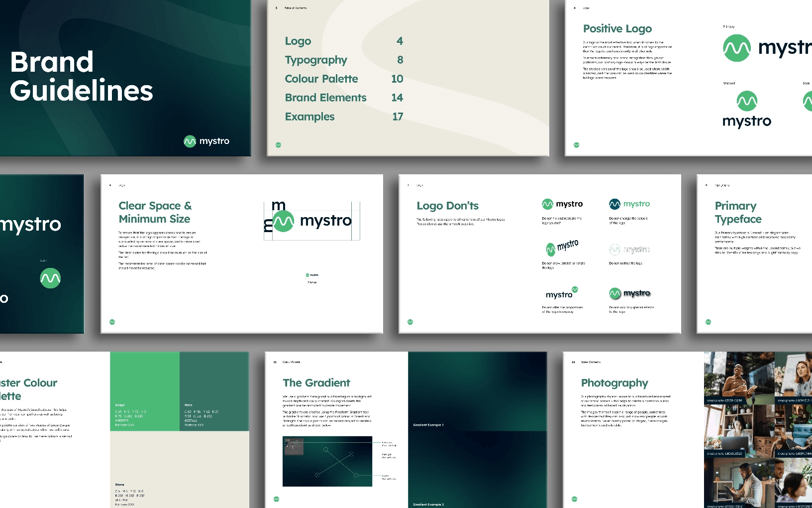Click the 'Positive Logo' heading
Image resolution: width=812 pixels, height=508 pixels.
pyautogui.click(x=617, y=28)
